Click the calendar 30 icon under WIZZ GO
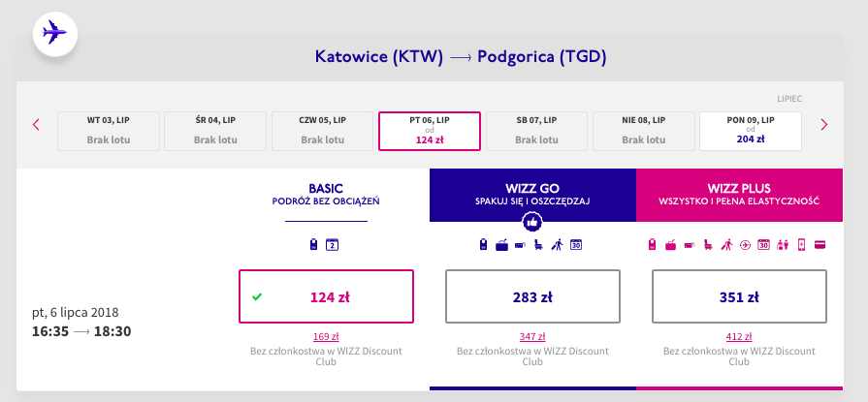This screenshot has height=402, width=868. click(x=576, y=245)
